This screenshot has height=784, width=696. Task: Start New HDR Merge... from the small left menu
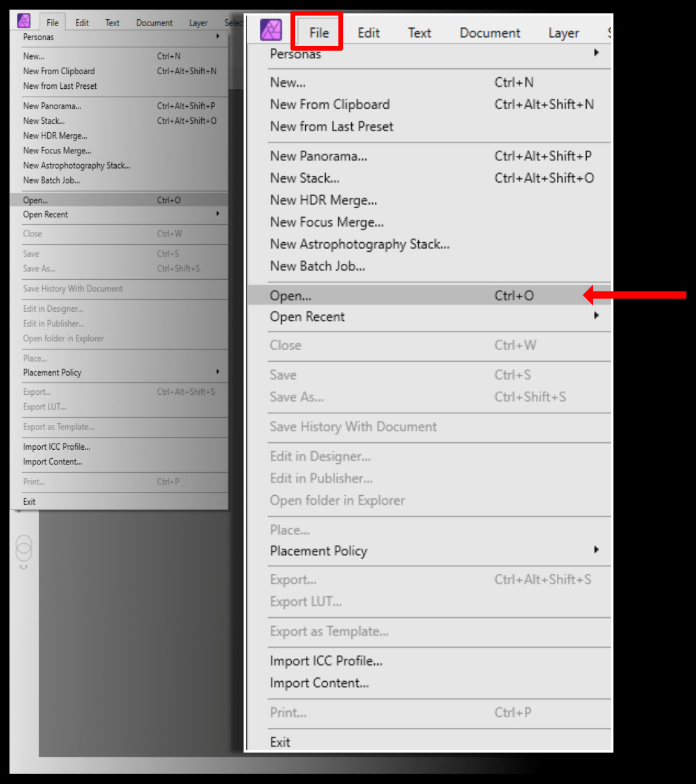(119, 135)
